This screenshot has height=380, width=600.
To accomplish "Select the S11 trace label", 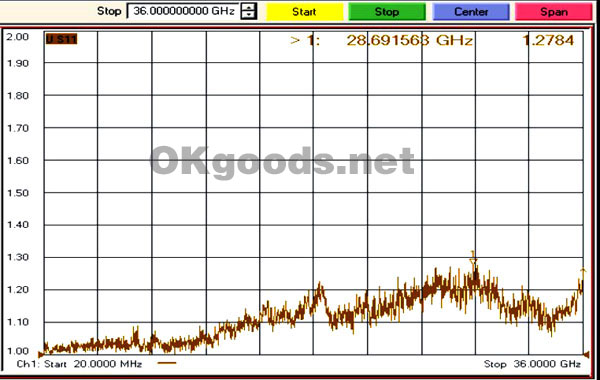I will tap(61, 39).
